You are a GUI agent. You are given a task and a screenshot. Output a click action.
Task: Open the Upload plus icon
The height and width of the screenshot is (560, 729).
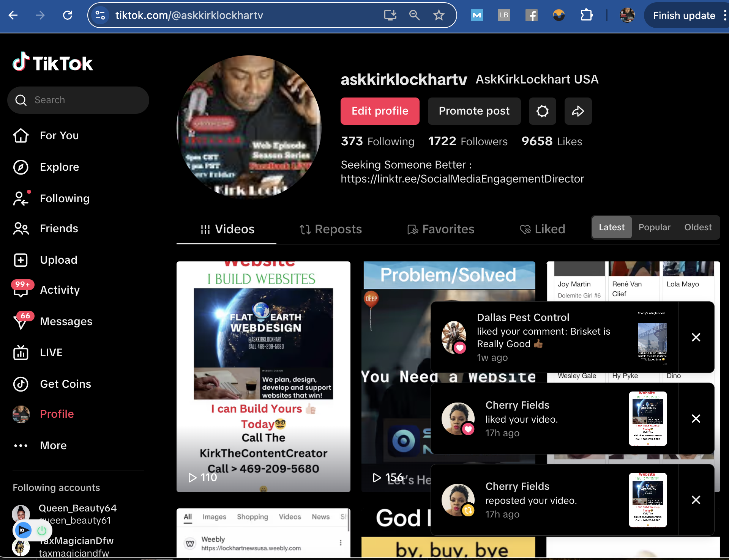[x=21, y=260]
